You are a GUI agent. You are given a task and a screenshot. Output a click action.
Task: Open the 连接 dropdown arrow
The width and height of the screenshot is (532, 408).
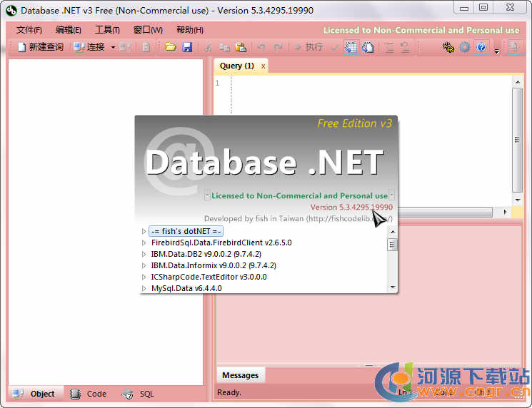pos(113,47)
